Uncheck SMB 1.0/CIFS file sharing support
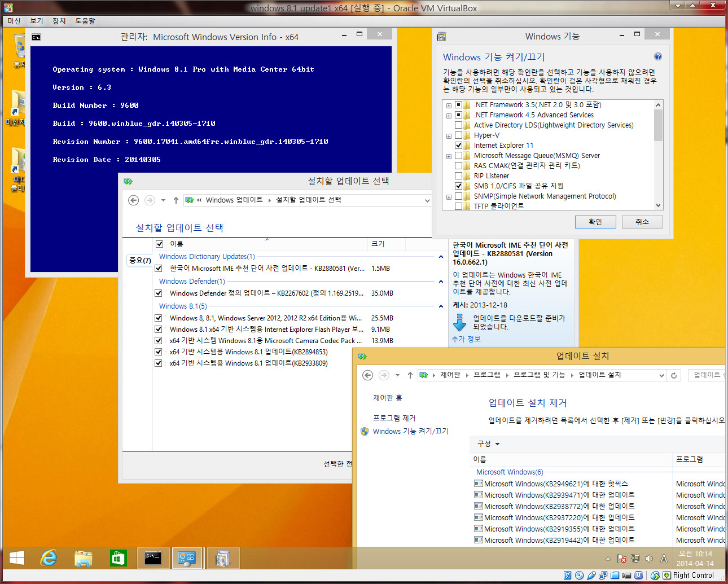The height and width of the screenshot is (584, 728). [458, 186]
